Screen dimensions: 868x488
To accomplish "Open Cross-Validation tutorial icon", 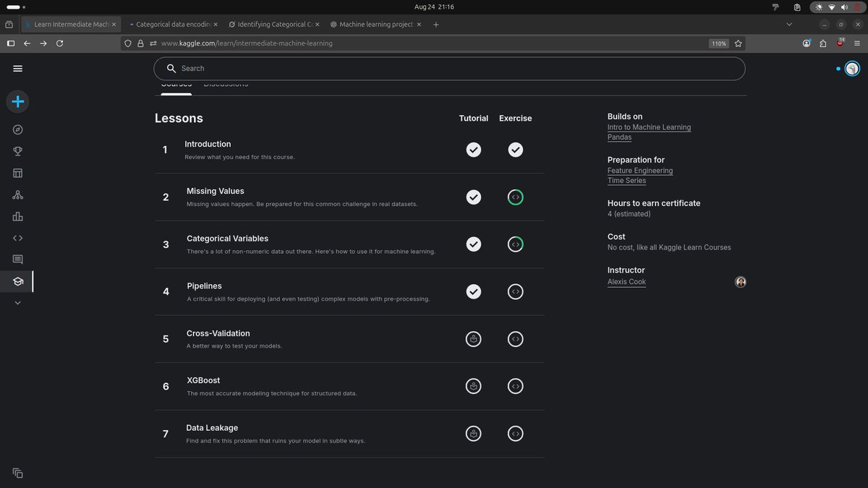I will click(x=474, y=339).
